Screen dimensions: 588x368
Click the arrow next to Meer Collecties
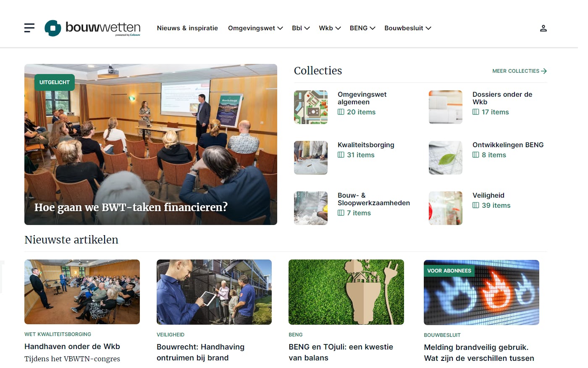(544, 71)
